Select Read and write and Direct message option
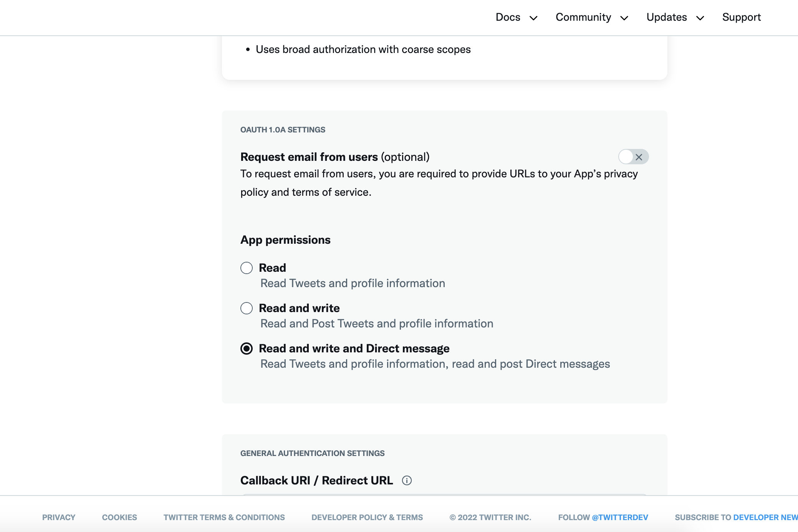Screen dimensions: 798x532 coord(247,349)
